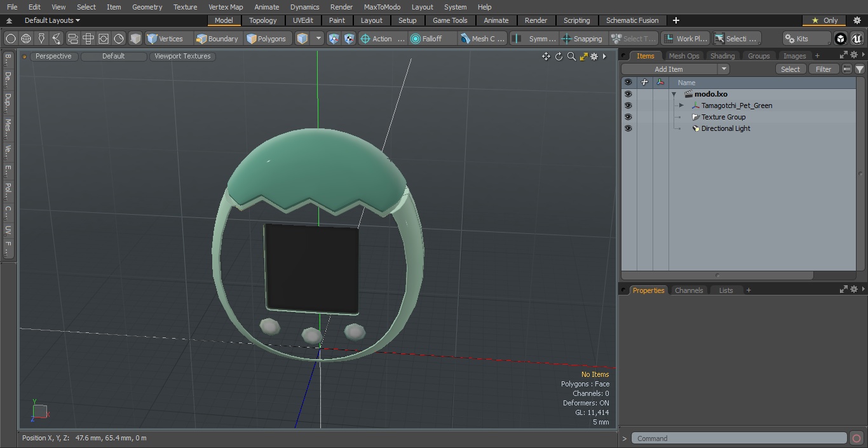Viewport: 868px width, 448px height.
Task: Click the Add Item button
Action: (669, 69)
